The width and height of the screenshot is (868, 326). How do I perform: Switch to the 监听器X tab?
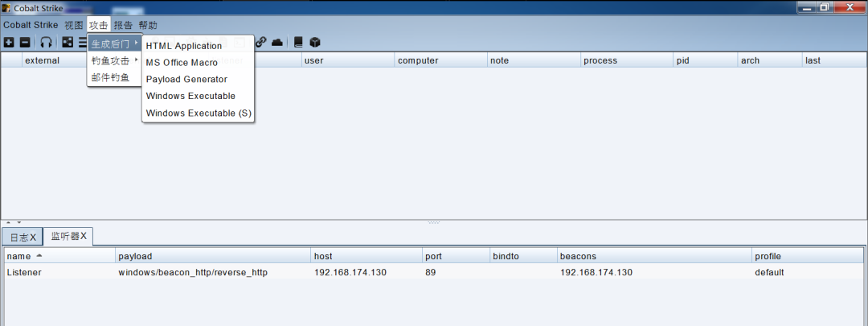(68, 236)
